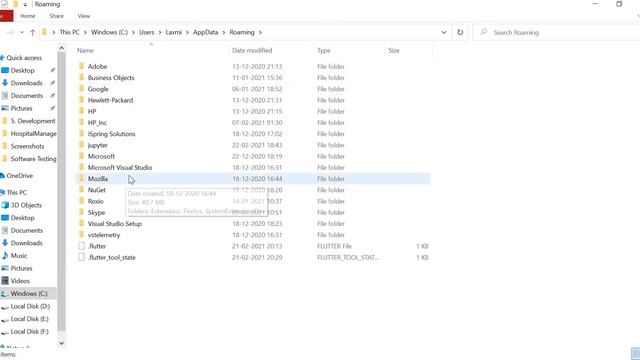Select the HP_Inc folder
Screen dimensions: 640x360
click(97, 122)
